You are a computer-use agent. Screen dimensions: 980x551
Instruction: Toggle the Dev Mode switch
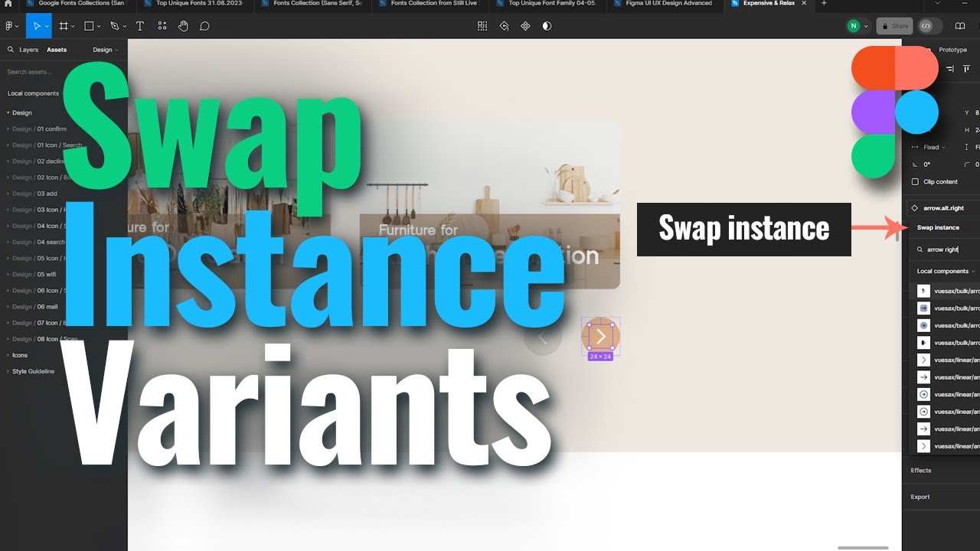(x=927, y=25)
